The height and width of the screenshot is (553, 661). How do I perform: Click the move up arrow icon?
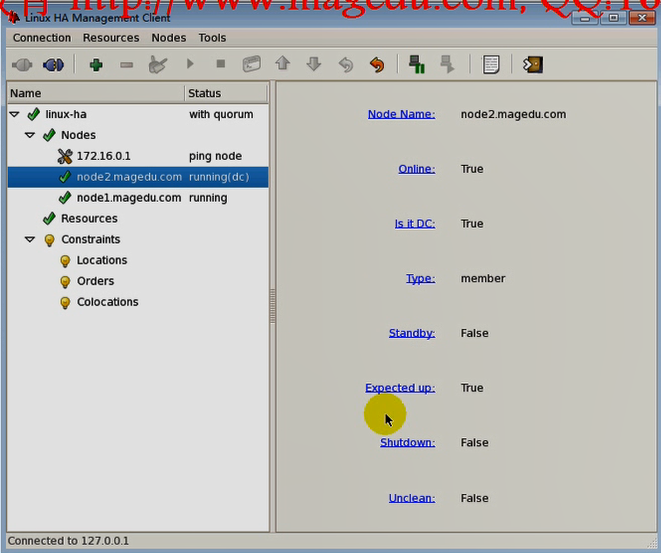[282, 65]
